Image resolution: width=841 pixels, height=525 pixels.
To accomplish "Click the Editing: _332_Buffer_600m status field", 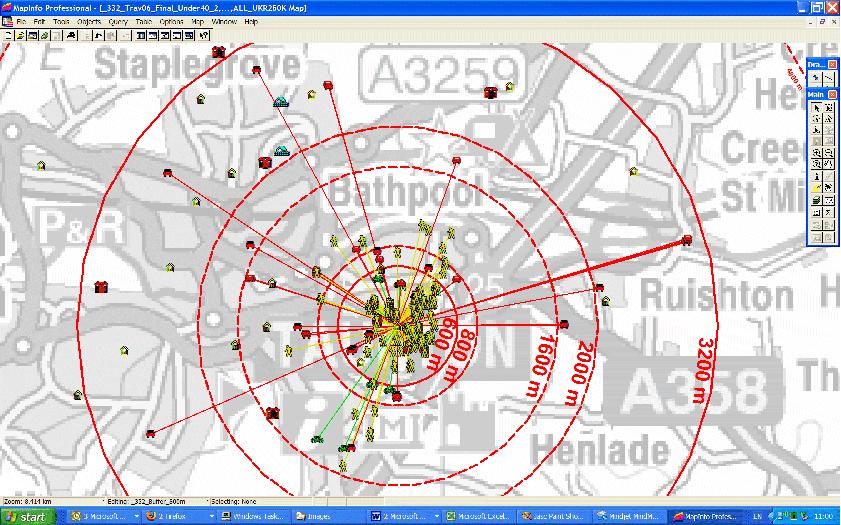I will tap(156, 501).
